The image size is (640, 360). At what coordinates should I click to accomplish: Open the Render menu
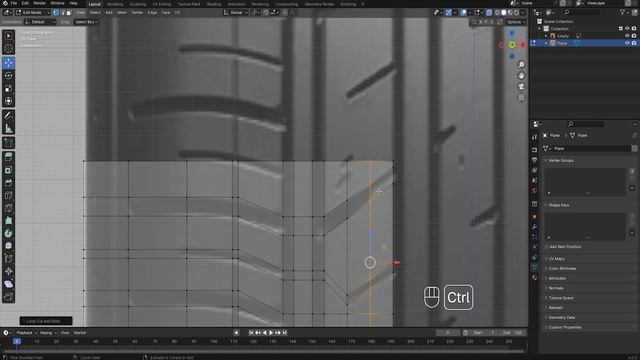tap(40, 3)
